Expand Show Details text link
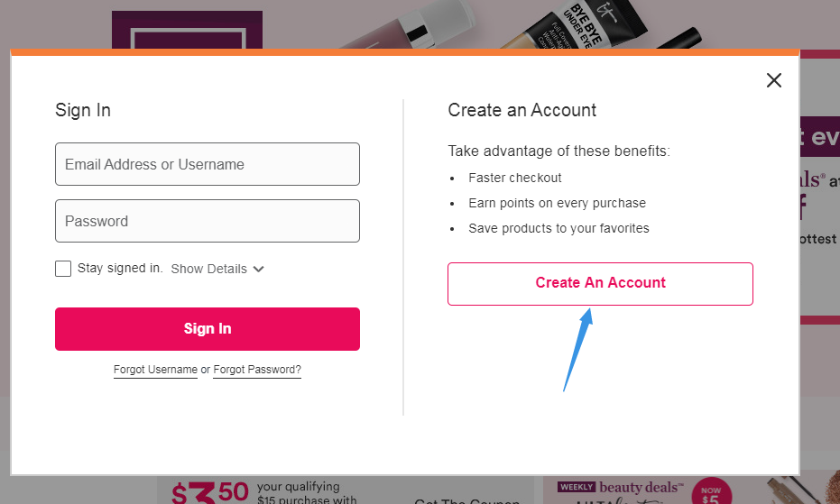This screenshot has height=504, width=840. click(x=209, y=269)
